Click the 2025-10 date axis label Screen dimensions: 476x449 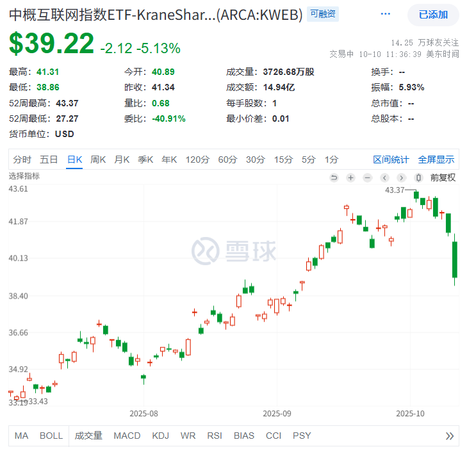[x=410, y=414]
